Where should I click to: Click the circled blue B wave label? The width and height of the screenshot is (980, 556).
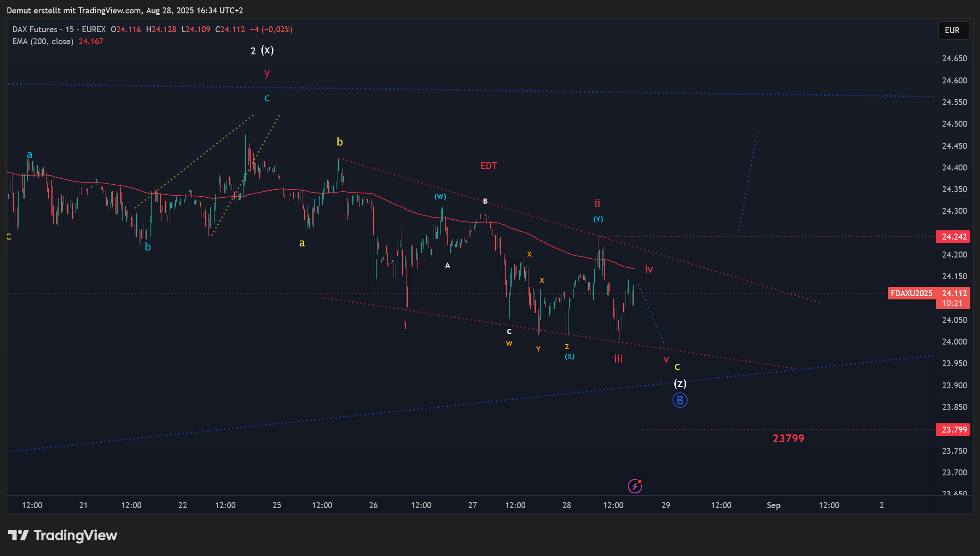(680, 400)
